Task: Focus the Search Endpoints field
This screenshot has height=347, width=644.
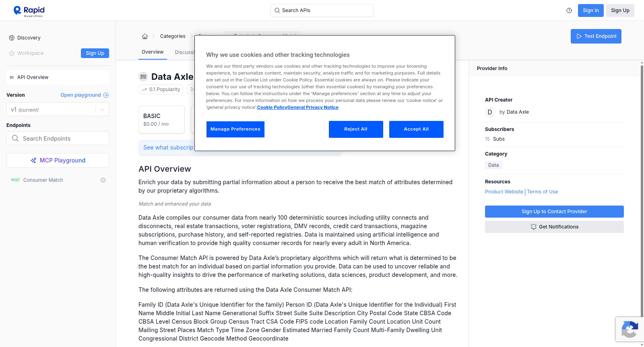Action: click(58, 138)
